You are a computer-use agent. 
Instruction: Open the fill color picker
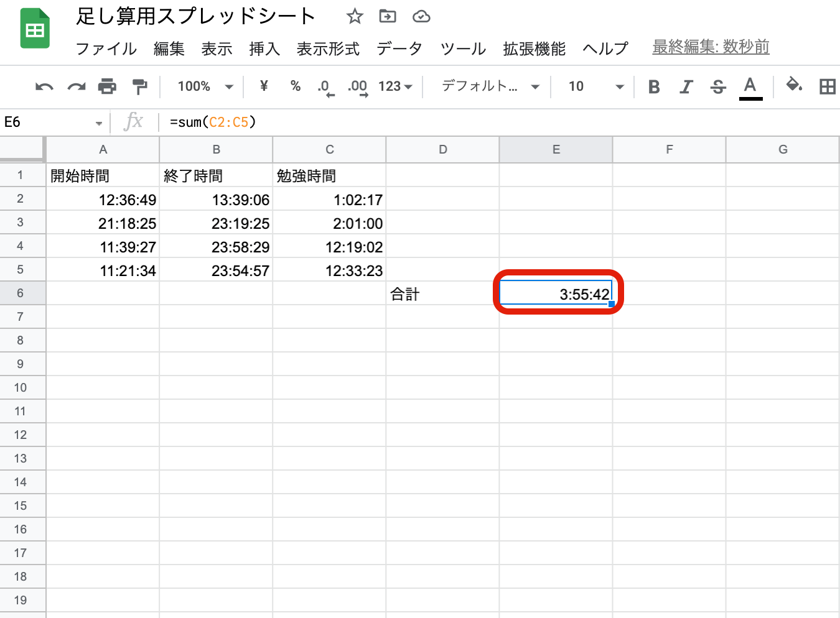coord(794,85)
